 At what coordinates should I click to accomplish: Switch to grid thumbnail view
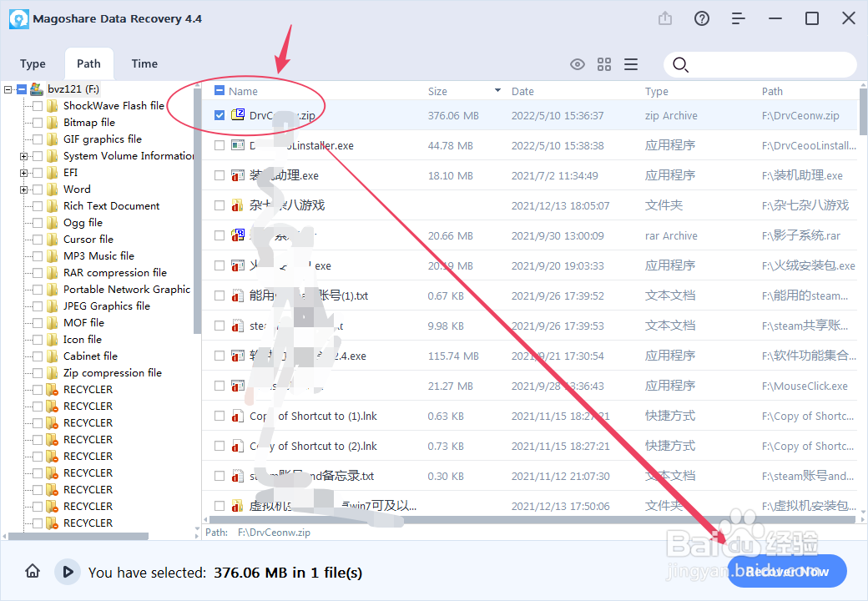point(604,64)
